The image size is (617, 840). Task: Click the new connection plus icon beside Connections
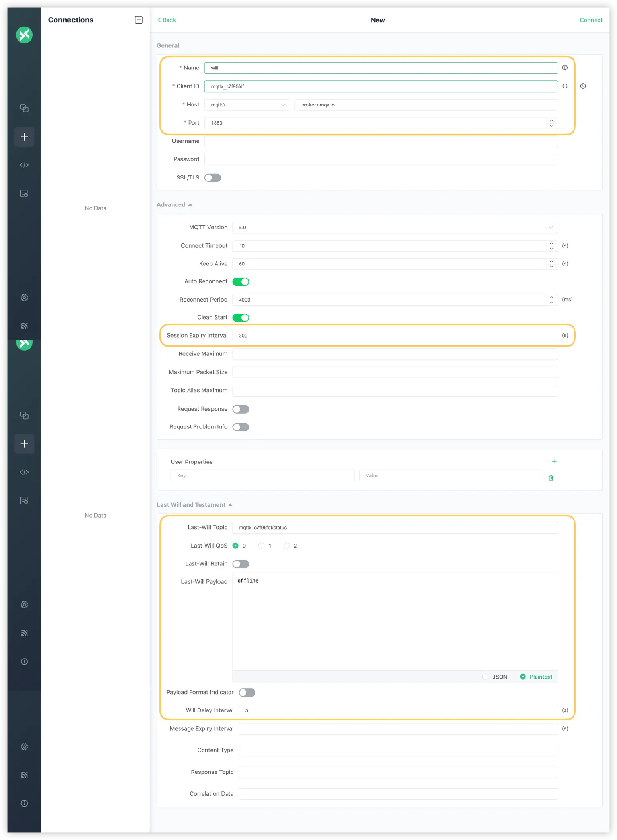coord(139,20)
